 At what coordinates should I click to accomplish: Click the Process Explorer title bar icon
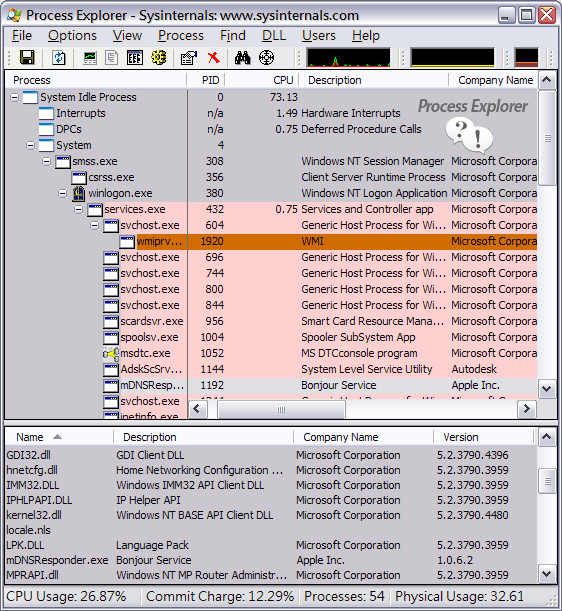point(14,15)
